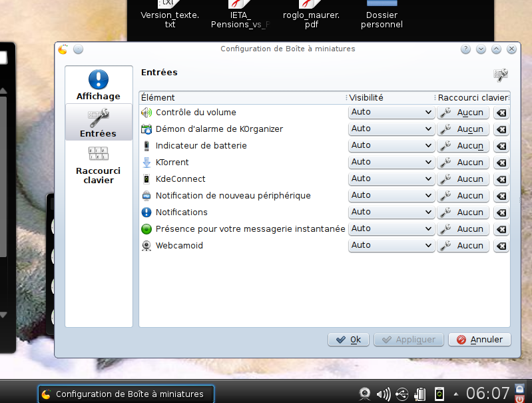Click the Webcamoid webcam list icon
Viewport: 532px width, 403px height.
click(x=146, y=246)
